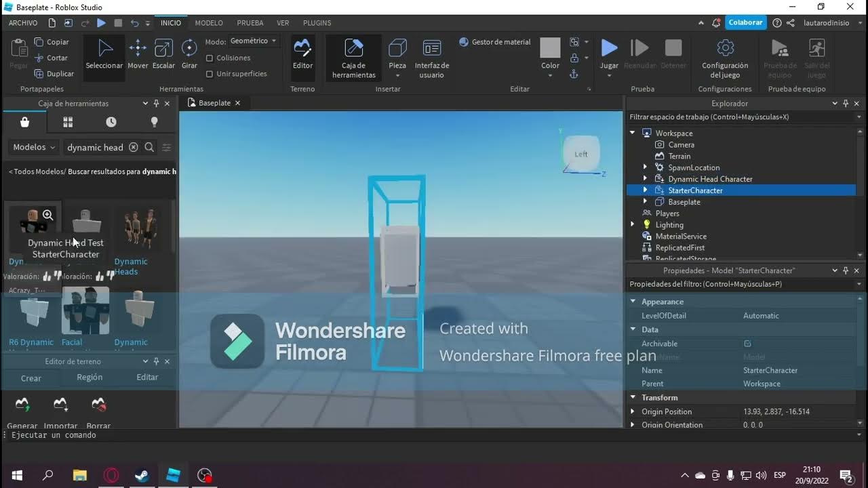This screenshot has height=488, width=868.
Task: Click the share icon near username
Action: (x=791, y=23)
